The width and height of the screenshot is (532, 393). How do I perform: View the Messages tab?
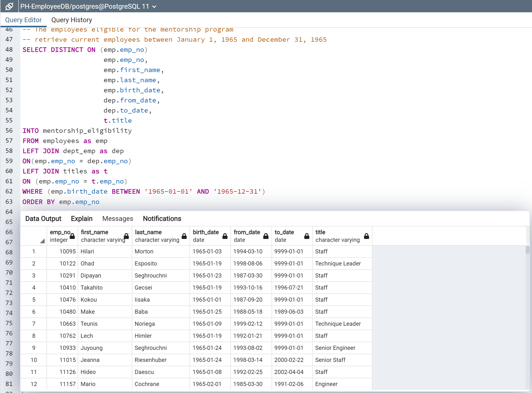(118, 218)
